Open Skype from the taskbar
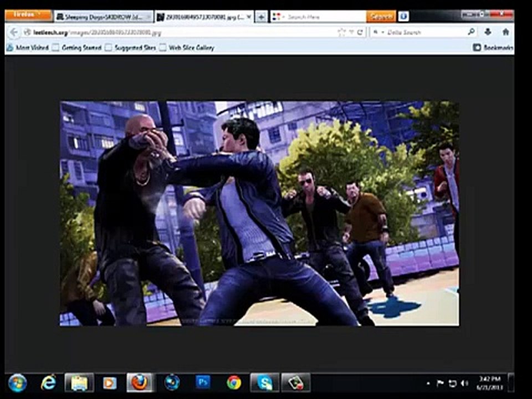 (x=265, y=383)
